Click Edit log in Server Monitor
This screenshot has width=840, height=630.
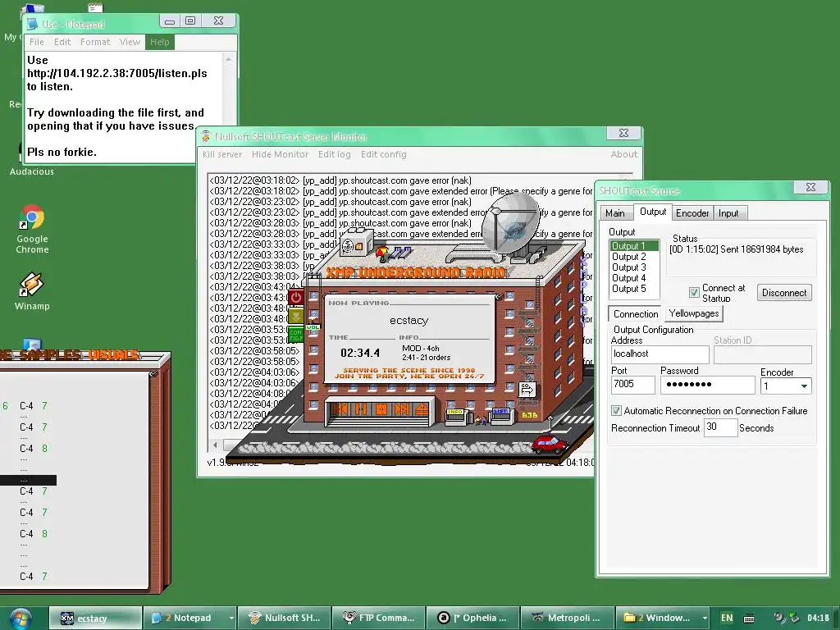click(x=335, y=154)
